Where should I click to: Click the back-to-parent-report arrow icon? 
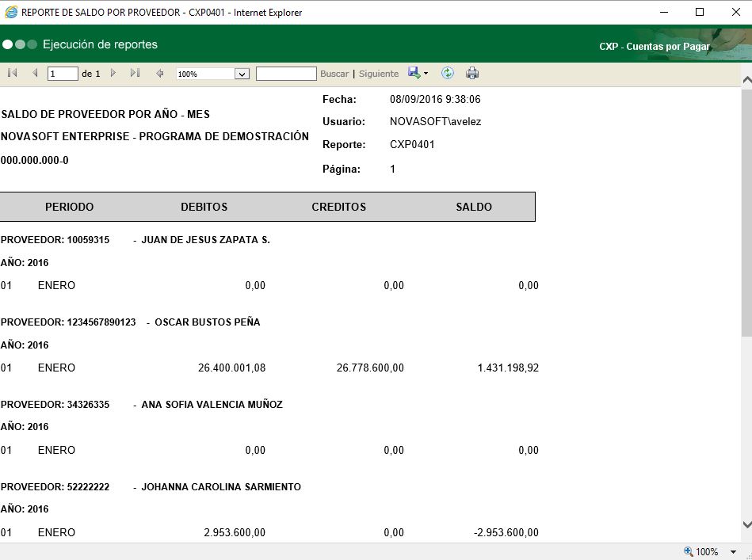click(x=160, y=74)
